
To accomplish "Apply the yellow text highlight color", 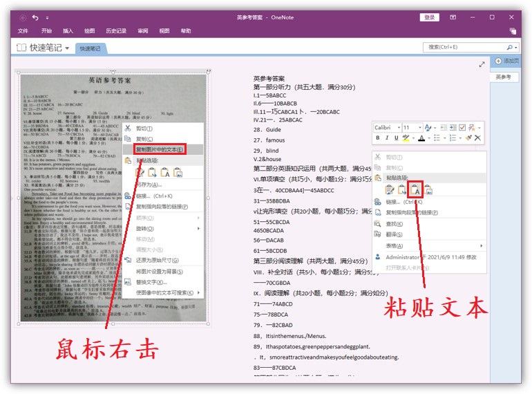I will [406, 138].
